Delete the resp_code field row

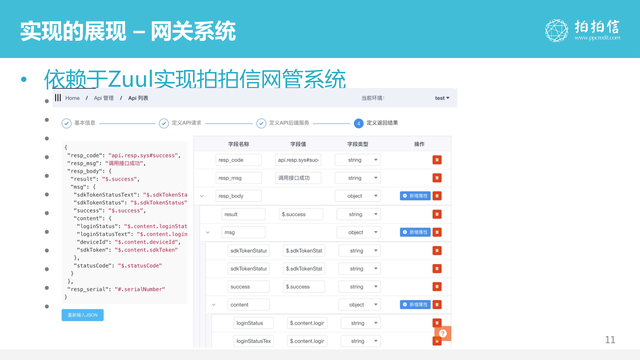click(x=437, y=160)
